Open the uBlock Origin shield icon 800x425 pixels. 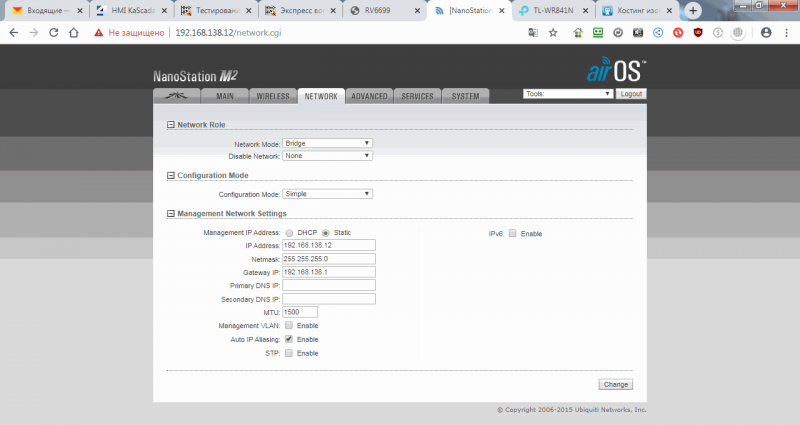(x=698, y=33)
